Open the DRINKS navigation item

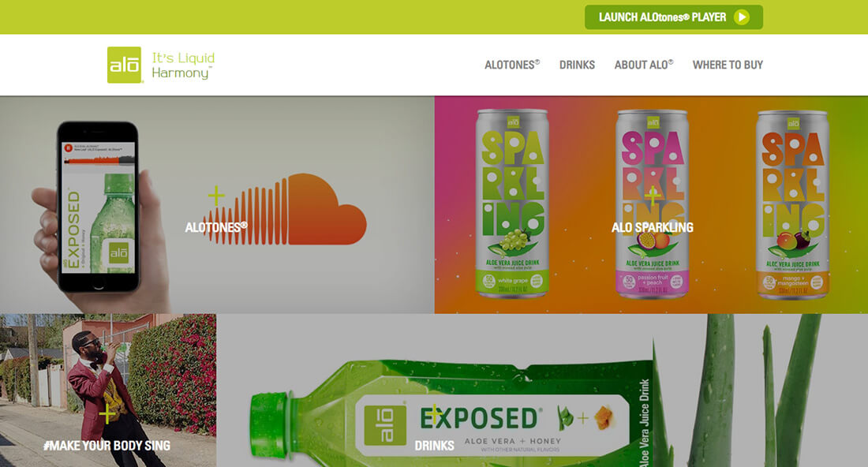(x=577, y=65)
